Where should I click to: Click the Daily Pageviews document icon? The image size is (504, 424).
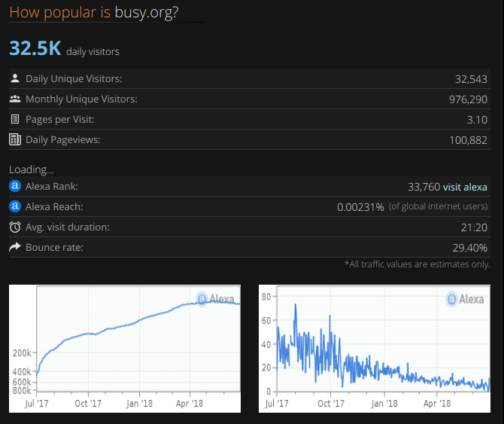click(x=15, y=139)
